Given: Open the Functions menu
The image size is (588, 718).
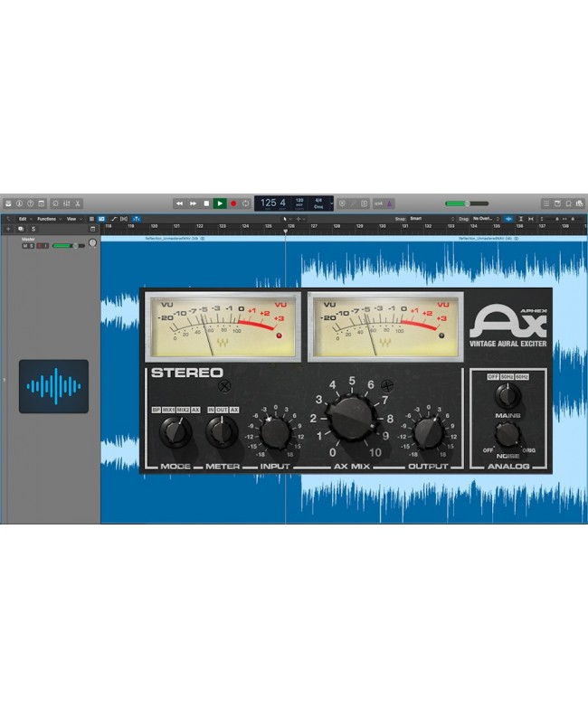Looking at the screenshot, I should tap(49, 219).
